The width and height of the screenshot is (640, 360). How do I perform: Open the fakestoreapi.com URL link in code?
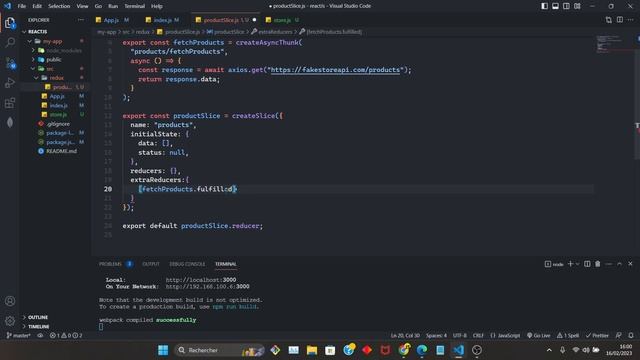point(336,70)
